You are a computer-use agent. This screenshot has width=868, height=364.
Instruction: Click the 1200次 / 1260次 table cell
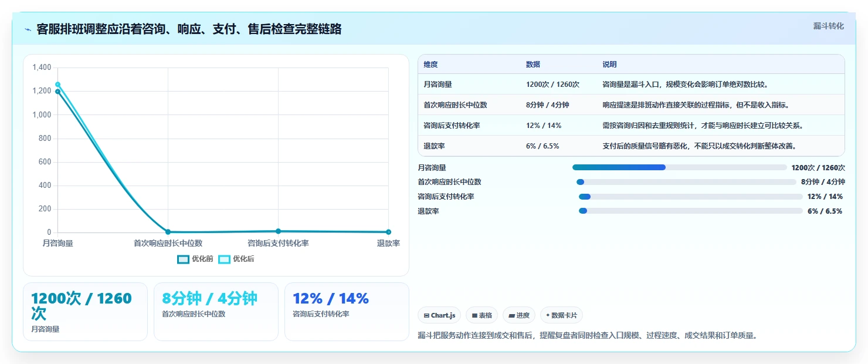coord(552,85)
